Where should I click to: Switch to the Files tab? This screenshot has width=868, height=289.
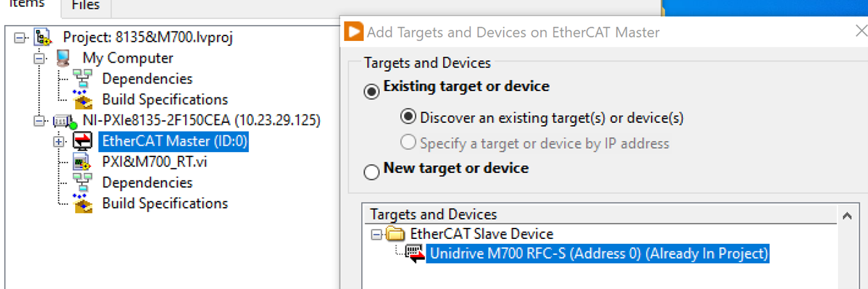86,6
